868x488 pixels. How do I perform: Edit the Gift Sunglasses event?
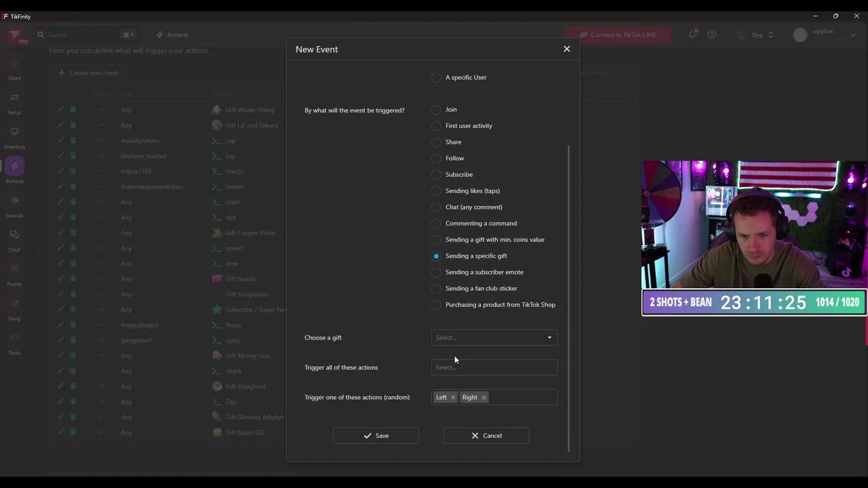(60, 294)
